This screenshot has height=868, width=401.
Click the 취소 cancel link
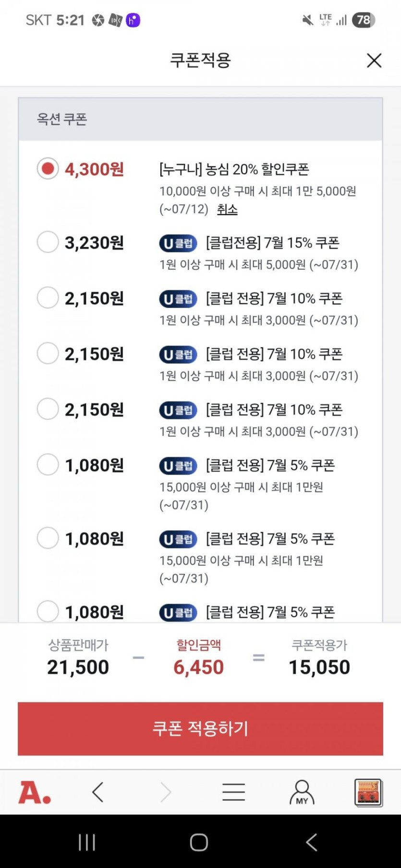227,210
